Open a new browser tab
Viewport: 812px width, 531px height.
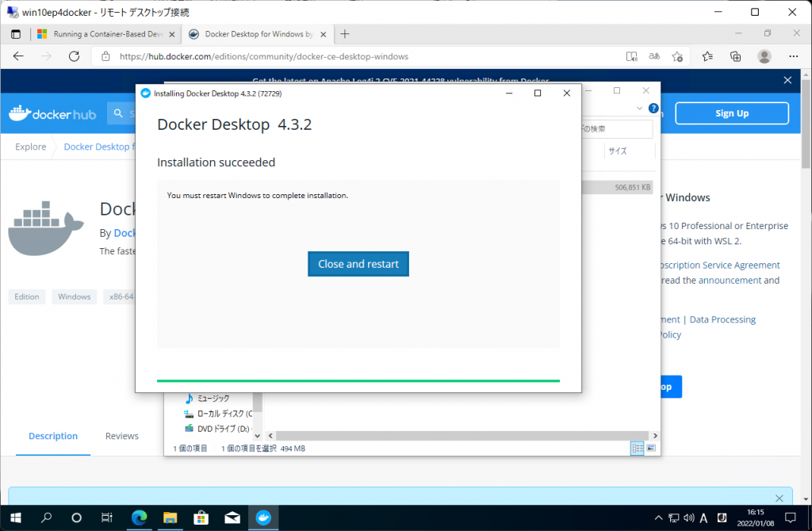point(345,34)
